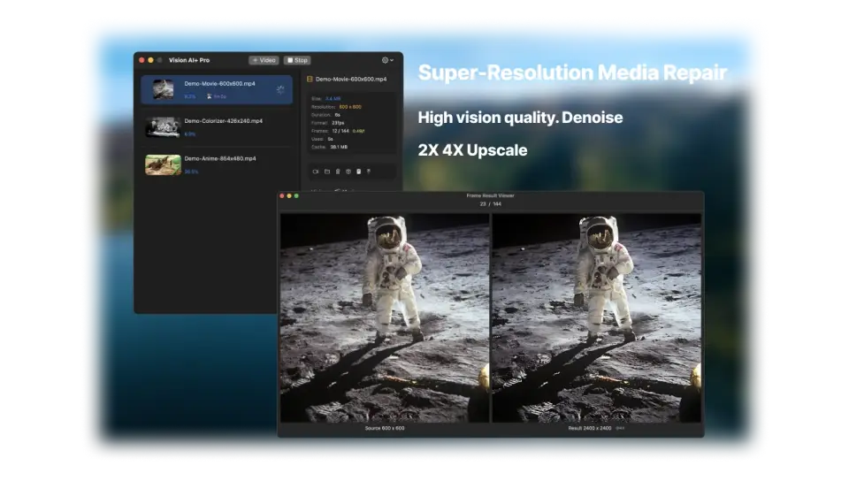The height and width of the screenshot is (504, 849).
Task: Click the Source 600 x 600 label
Action: (x=385, y=428)
